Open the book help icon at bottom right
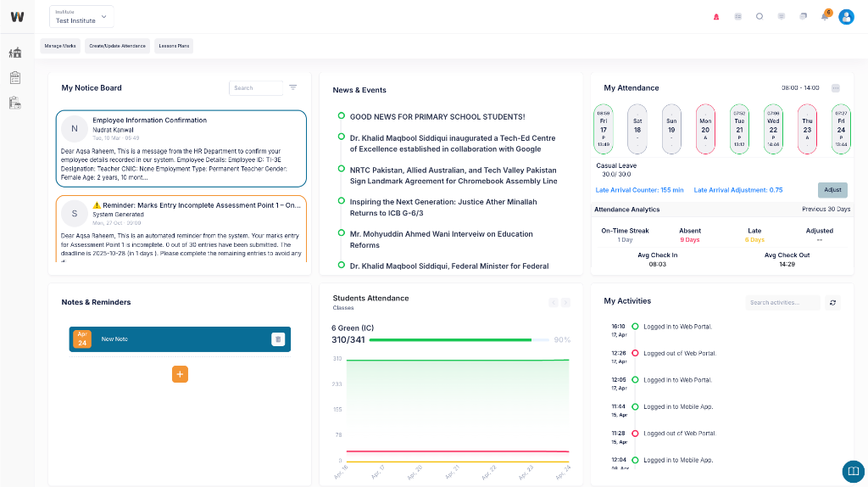 point(854,471)
